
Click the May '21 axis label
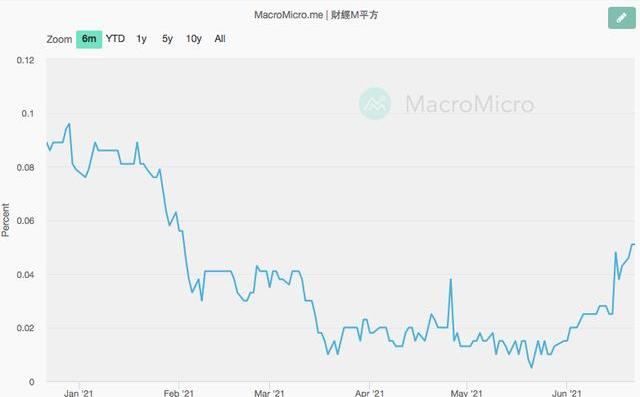467,393
